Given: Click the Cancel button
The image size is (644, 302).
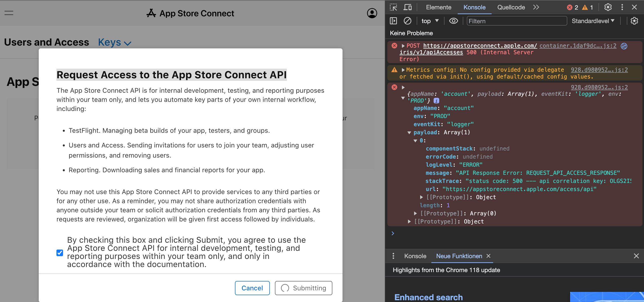Looking at the screenshot, I should click(252, 288).
